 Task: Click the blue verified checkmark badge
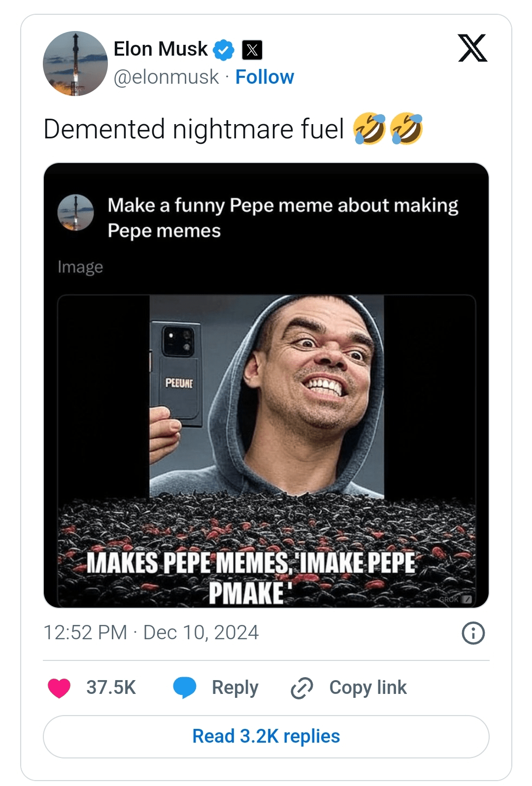click(224, 50)
